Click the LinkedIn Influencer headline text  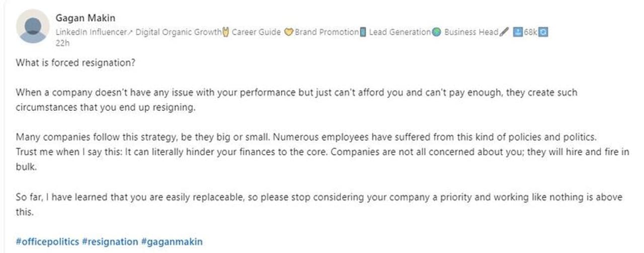pos(92,32)
